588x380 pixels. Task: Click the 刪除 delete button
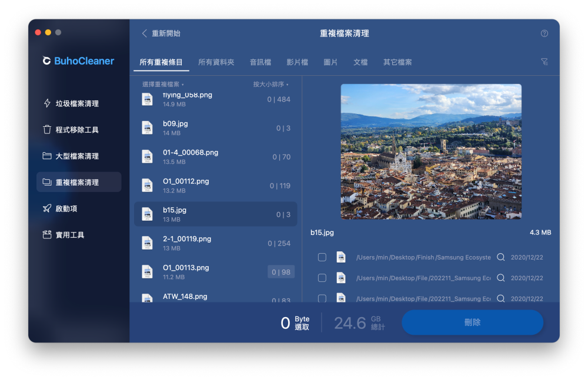coord(473,322)
